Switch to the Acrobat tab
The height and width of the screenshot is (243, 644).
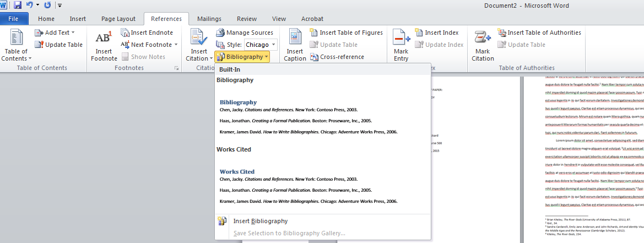(x=312, y=19)
